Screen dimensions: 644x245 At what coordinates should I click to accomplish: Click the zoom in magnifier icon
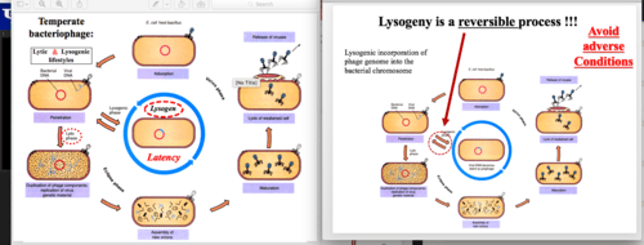58,4
